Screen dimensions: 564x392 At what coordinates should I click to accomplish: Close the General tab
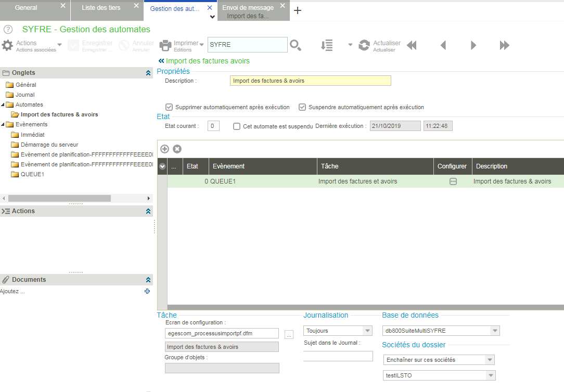(x=63, y=6)
